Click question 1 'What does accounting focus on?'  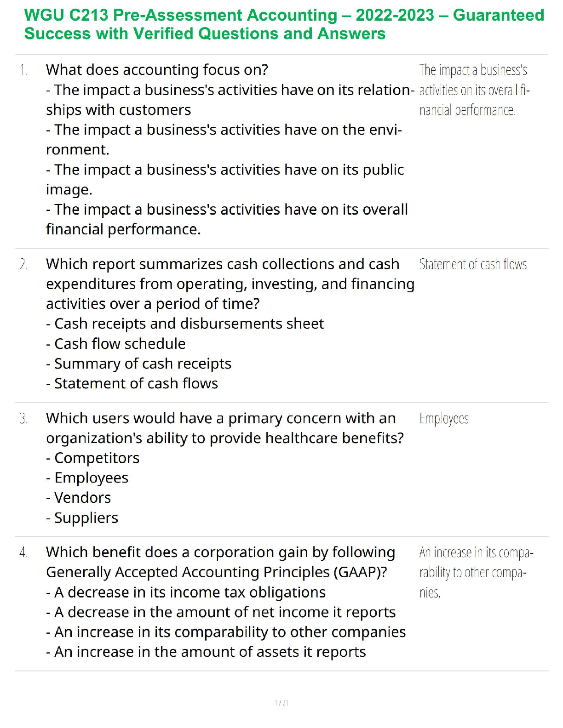point(157,70)
